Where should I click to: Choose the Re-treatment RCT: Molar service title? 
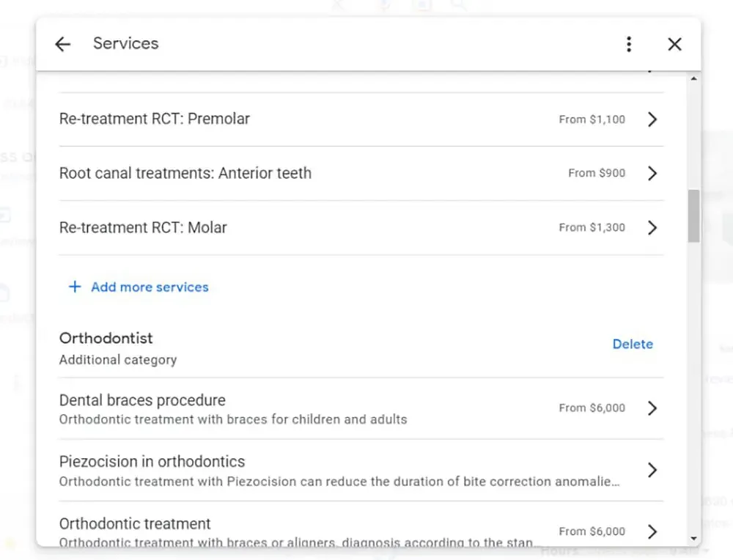click(x=143, y=227)
